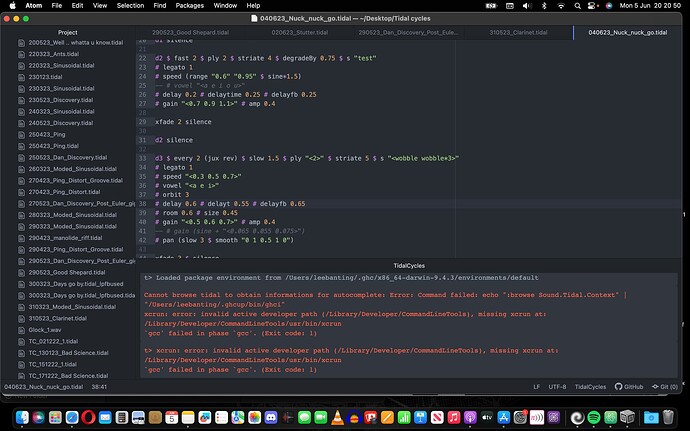Click Git (0) in status bar
Image resolution: width=690 pixels, height=431 pixels.
pos(664,387)
